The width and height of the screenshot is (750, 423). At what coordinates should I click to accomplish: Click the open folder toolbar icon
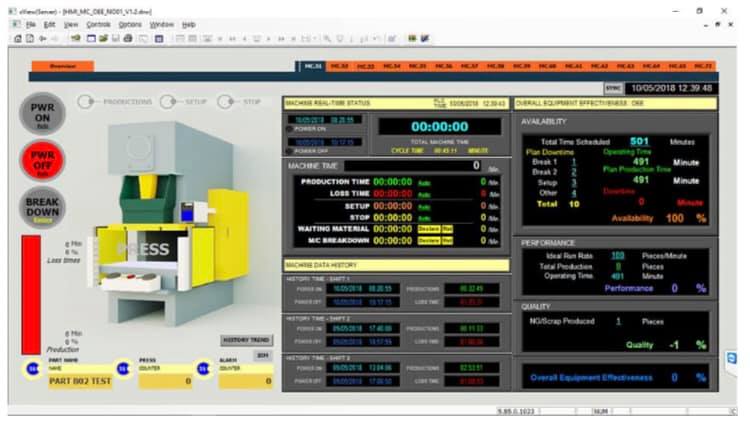[x=103, y=38]
